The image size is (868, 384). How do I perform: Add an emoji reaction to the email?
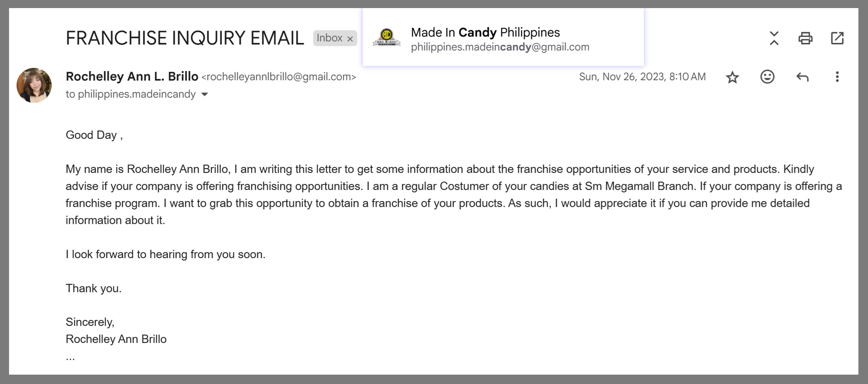(x=767, y=77)
